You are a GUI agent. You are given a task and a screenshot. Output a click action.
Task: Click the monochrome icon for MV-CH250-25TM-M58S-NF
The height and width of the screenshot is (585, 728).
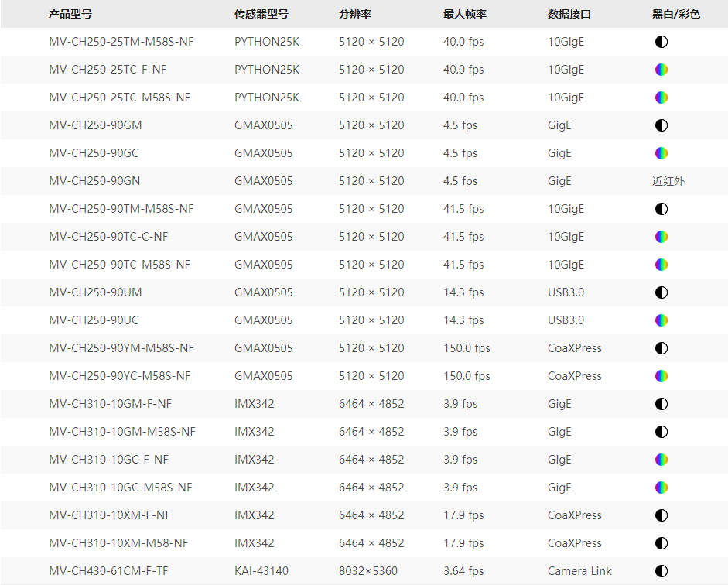661,42
